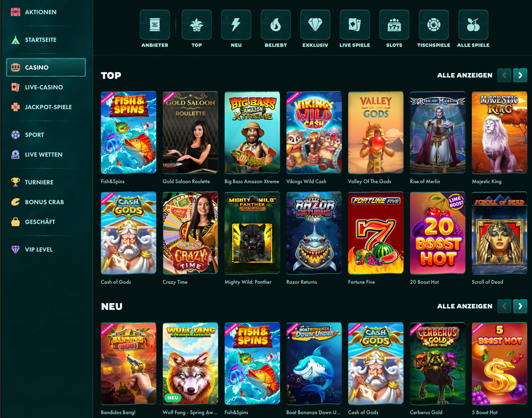Screen dimensions: 532x418
Task: Select the Exklusiv diamond icon
Action: (315, 25)
